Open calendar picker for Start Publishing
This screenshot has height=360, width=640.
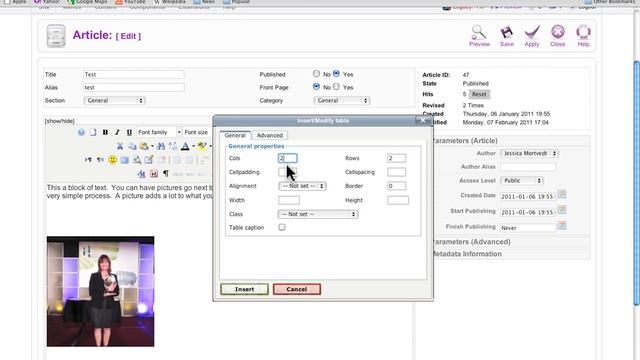tap(562, 211)
